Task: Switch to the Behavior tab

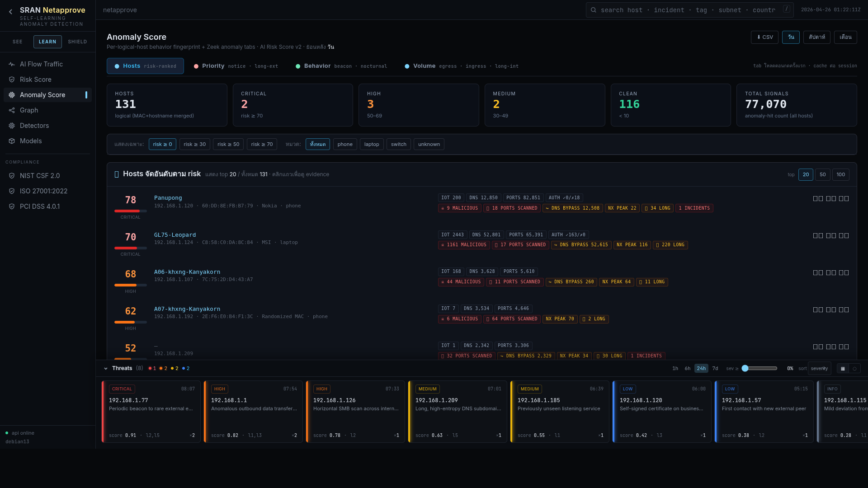Action: [317, 66]
